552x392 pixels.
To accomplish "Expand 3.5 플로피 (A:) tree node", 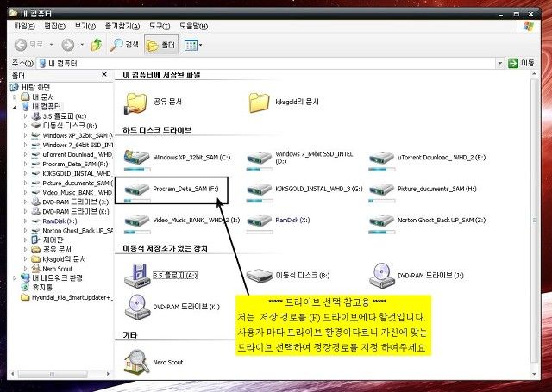I will click(25, 116).
